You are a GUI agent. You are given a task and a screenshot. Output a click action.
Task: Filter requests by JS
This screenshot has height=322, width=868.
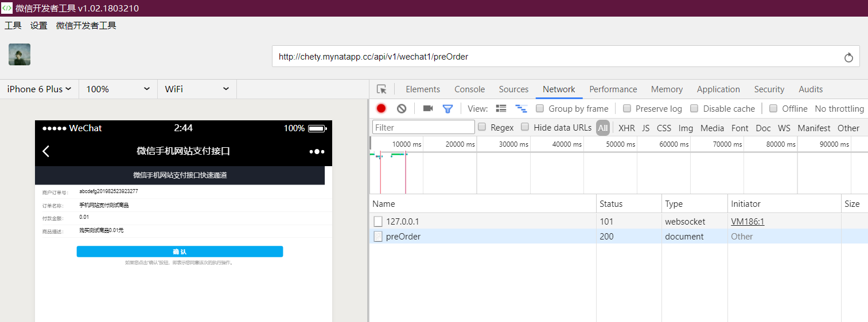646,128
